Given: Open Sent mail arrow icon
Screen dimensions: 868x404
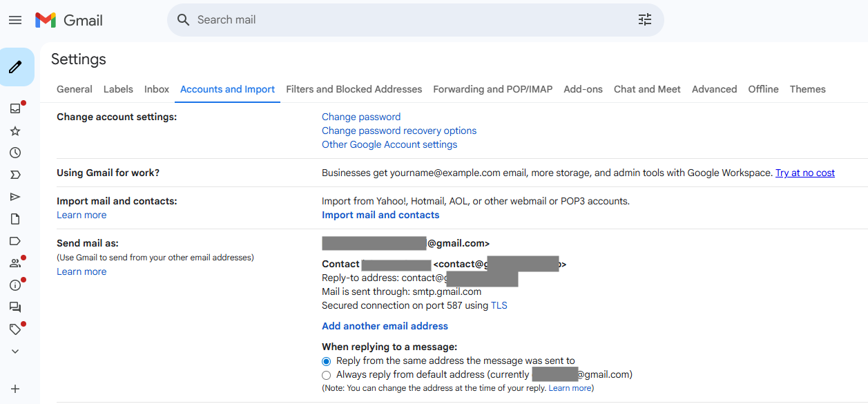Looking at the screenshot, I should tap(15, 197).
